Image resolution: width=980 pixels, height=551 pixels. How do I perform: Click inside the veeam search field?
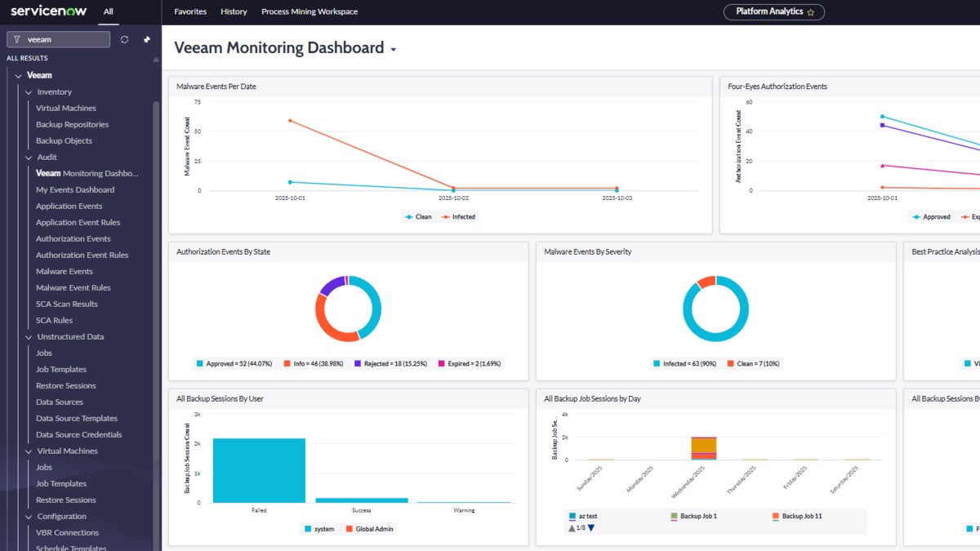click(x=65, y=38)
